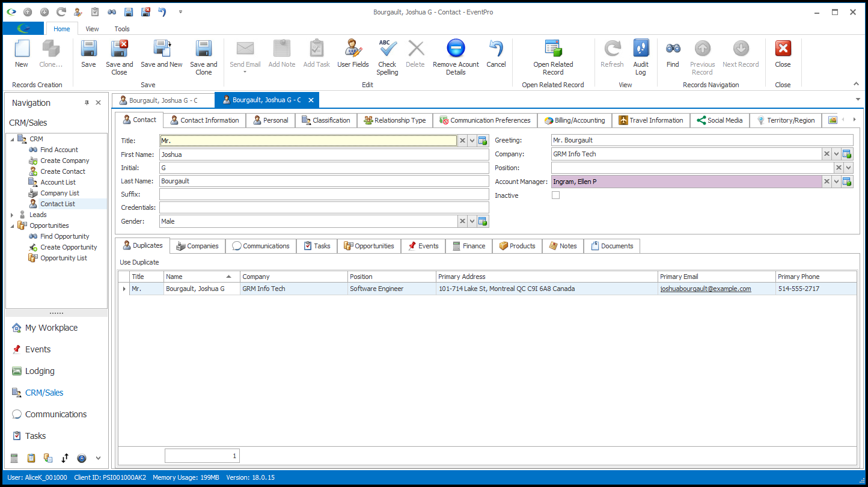868x487 pixels.
Task: Go to My Workplace module
Action: 51,328
